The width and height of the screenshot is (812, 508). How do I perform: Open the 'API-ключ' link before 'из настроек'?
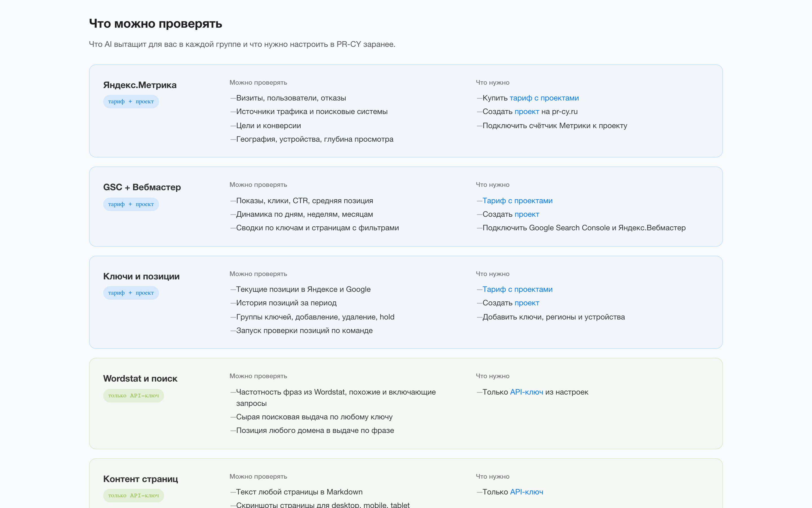(x=526, y=392)
